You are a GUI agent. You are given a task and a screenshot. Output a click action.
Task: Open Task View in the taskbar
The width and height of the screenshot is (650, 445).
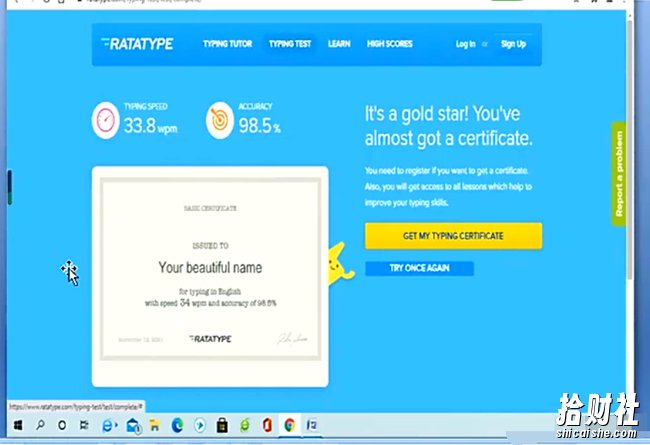[x=84, y=425]
